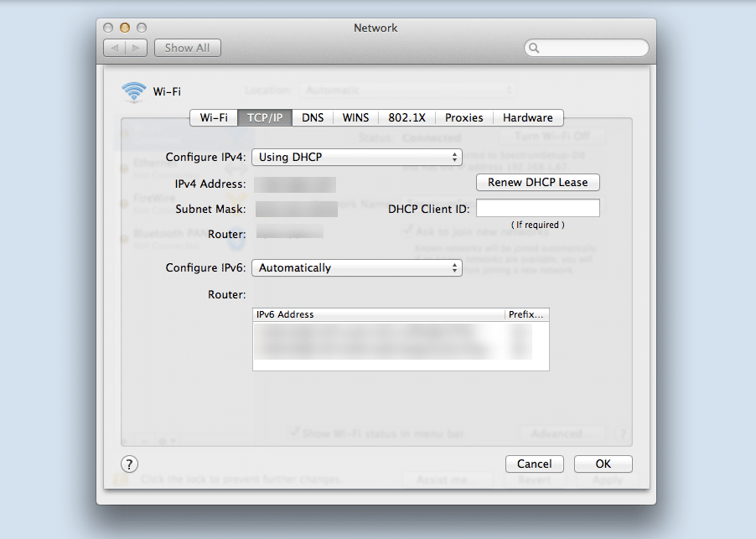This screenshot has height=539, width=756.
Task: Open the Location dropdown
Action: (x=408, y=90)
